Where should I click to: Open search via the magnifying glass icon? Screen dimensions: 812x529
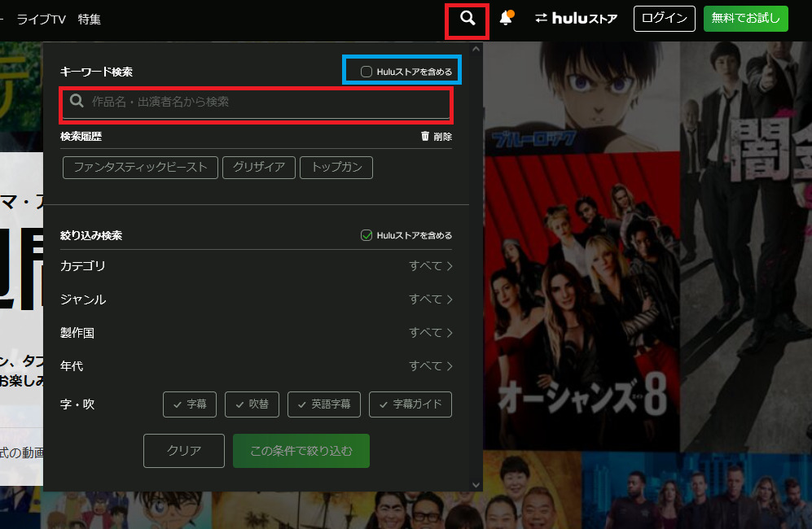(x=467, y=19)
